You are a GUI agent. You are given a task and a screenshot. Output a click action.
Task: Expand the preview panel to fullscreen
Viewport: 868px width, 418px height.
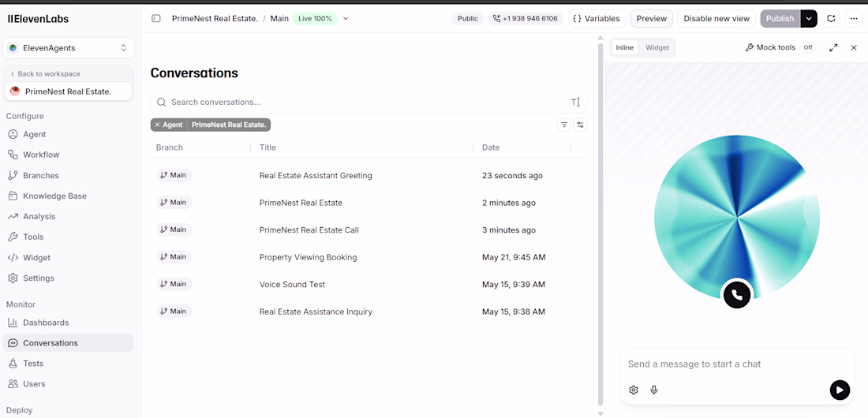click(833, 47)
